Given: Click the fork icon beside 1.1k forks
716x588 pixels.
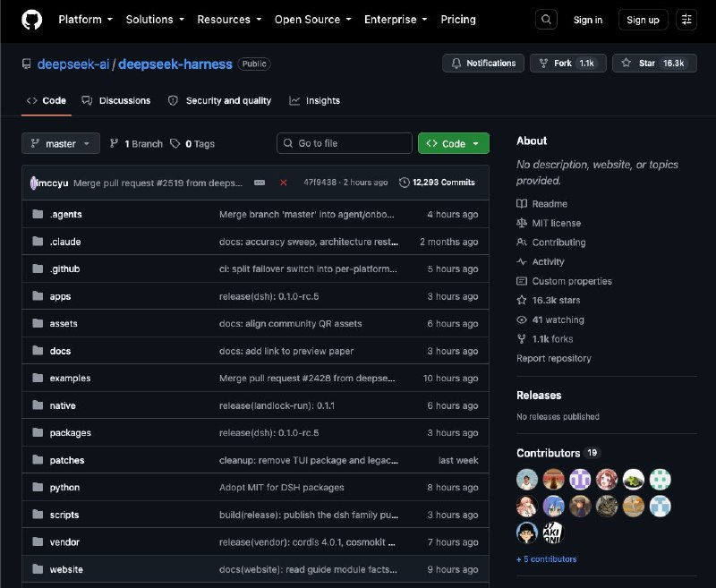Looking at the screenshot, I should pos(522,338).
